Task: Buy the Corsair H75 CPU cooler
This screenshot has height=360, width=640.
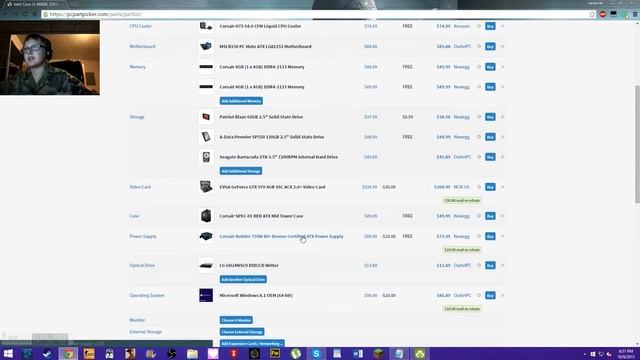Action: coord(490,26)
